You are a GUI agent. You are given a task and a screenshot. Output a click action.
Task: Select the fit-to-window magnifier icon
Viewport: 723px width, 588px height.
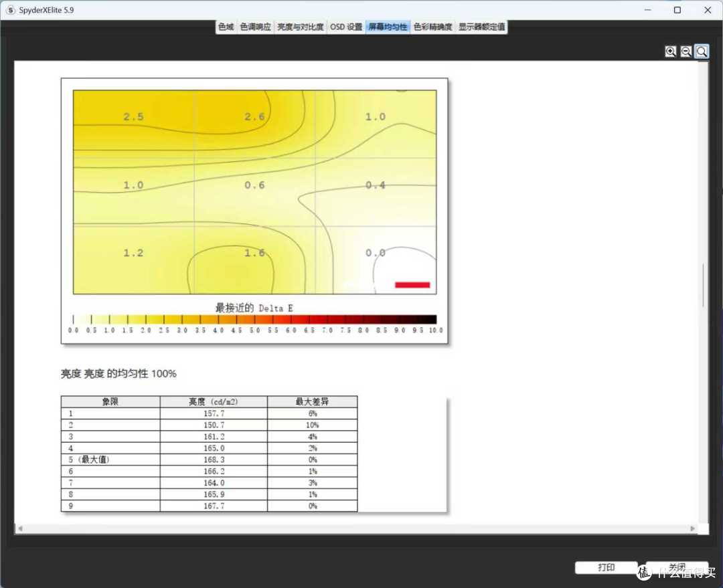pos(702,52)
